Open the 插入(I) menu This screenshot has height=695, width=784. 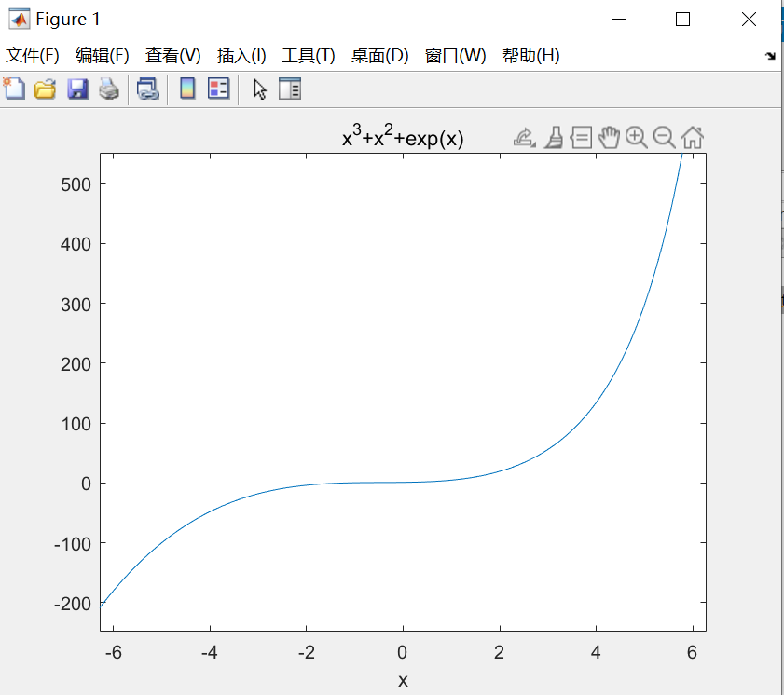click(241, 55)
